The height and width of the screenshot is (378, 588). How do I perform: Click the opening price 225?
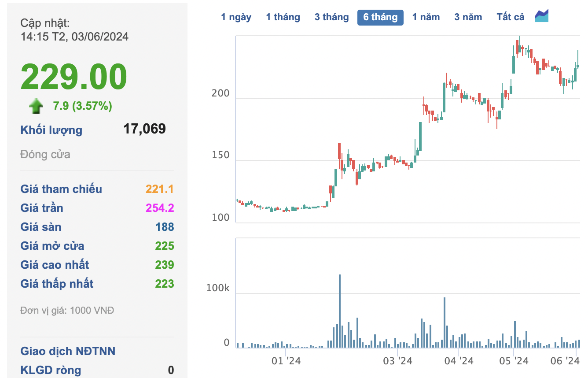(x=165, y=246)
